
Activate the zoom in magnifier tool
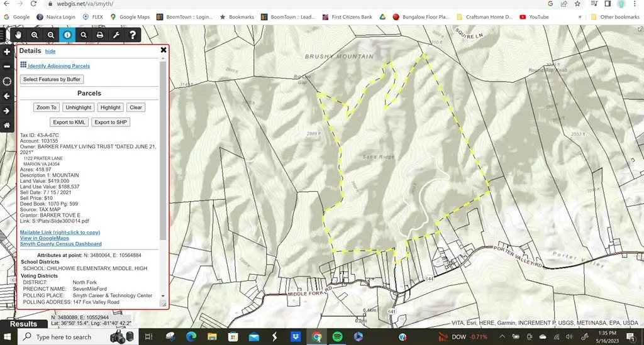click(x=35, y=35)
